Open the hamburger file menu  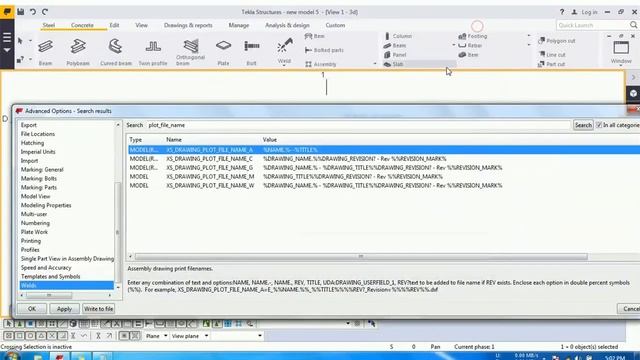(x=7, y=38)
